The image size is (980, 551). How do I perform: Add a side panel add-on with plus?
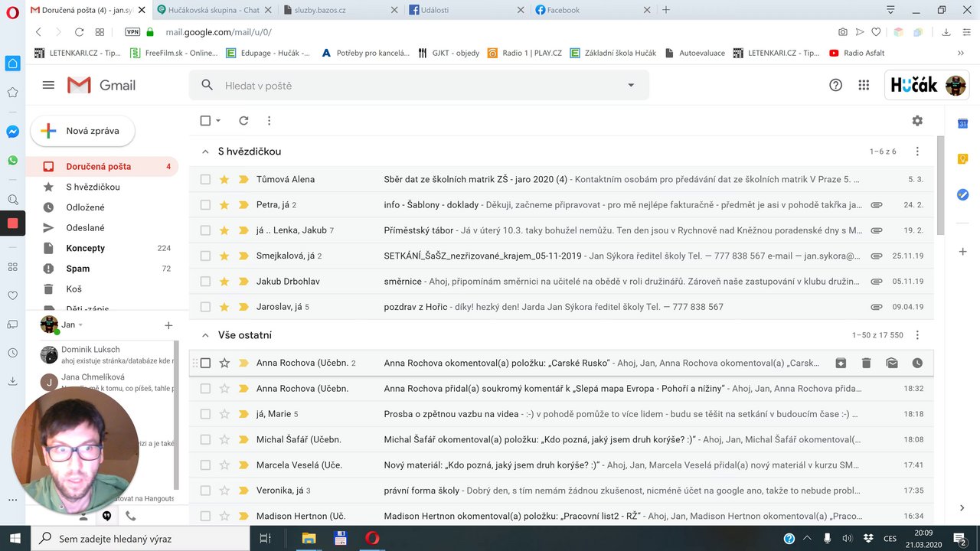tap(963, 252)
